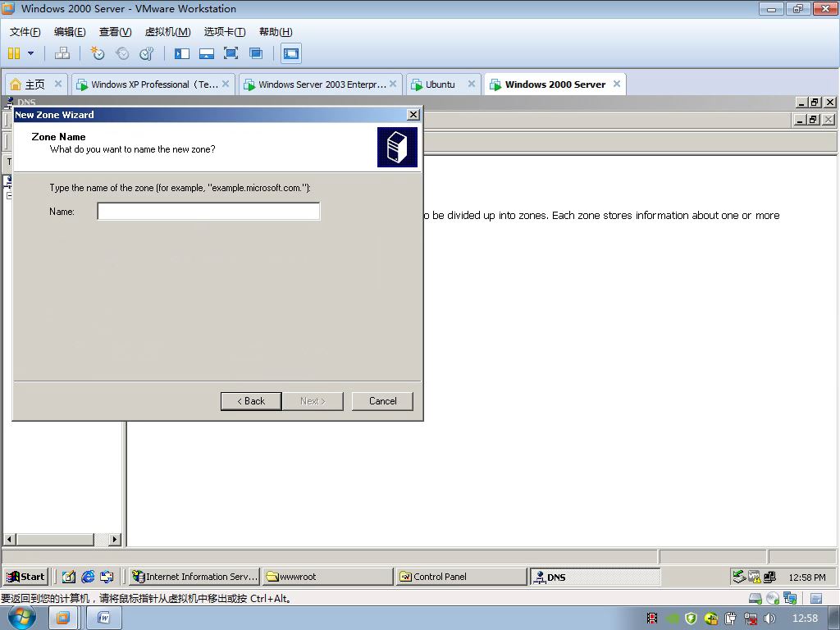Open the 文件(F) menu
The image size is (840, 630).
[25, 32]
